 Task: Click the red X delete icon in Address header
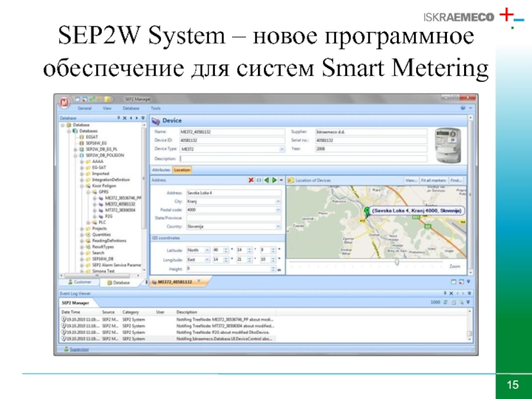[x=251, y=180]
